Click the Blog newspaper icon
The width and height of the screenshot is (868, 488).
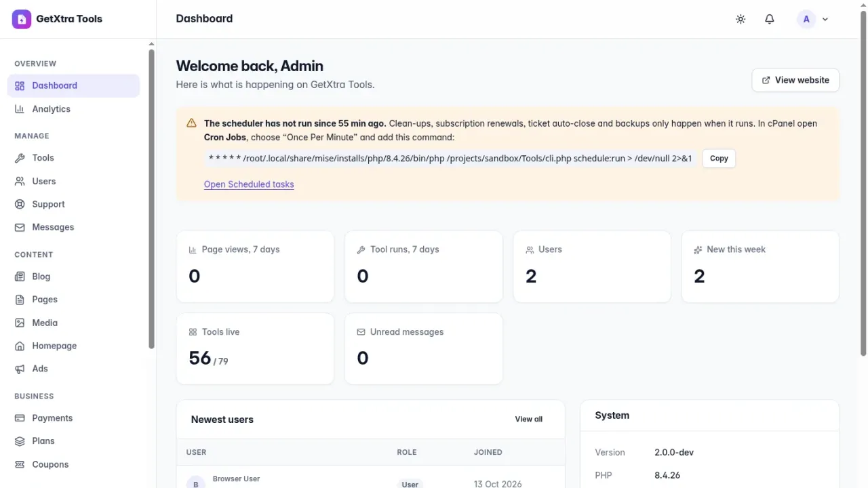20,277
